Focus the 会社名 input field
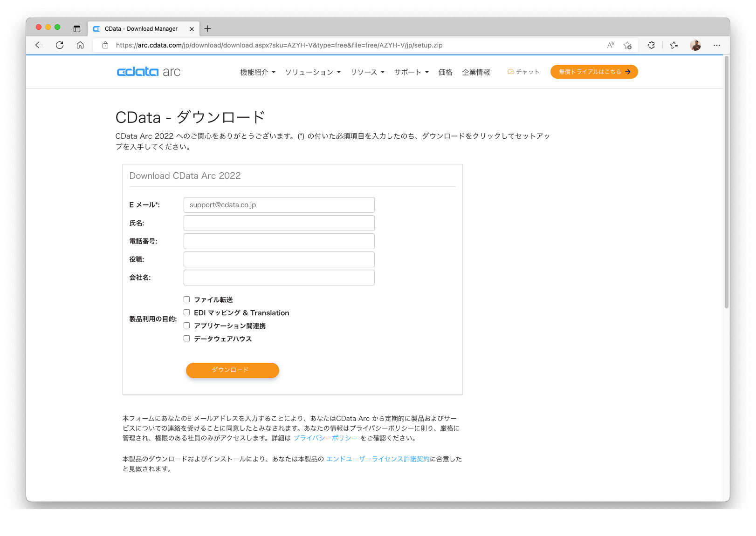This screenshot has height=536, width=756. [279, 278]
